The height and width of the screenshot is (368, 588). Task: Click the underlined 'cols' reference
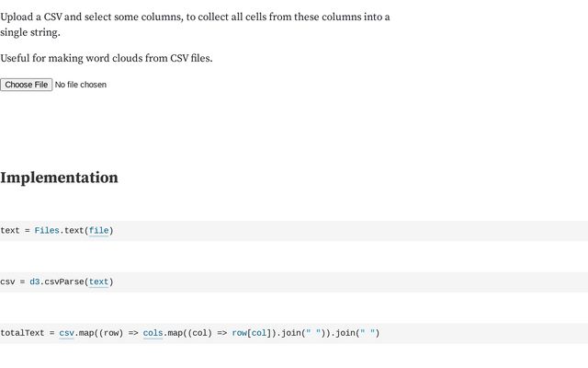[153, 333]
